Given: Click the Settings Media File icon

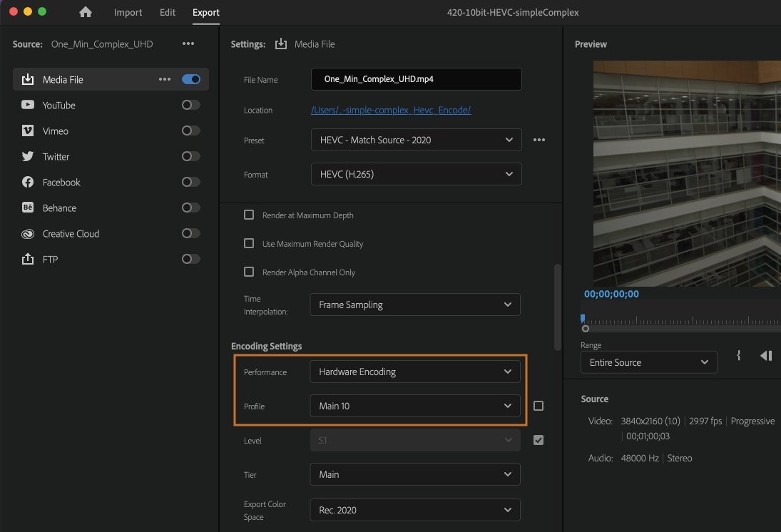Looking at the screenshot, I should 281,44.
